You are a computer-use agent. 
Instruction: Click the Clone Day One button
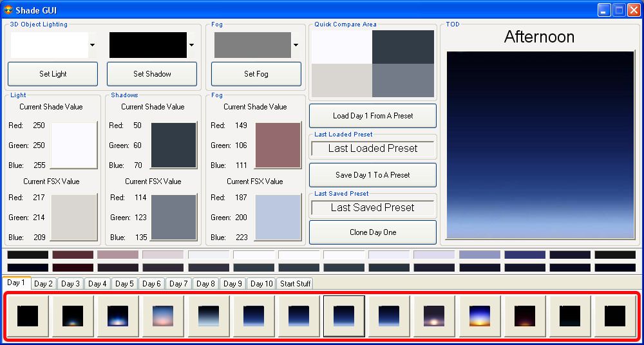(x=372, y=232)
